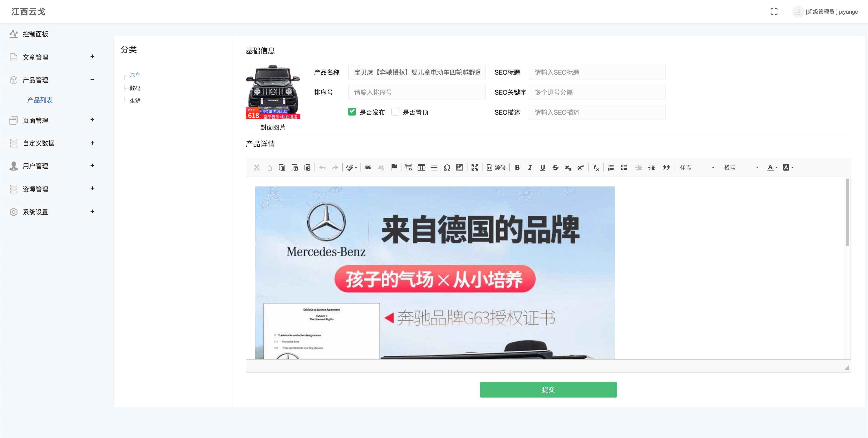Check the 是否置顶 checkbox
The image size is (868, 438).
pyautogui.click(x=395, y=111)
